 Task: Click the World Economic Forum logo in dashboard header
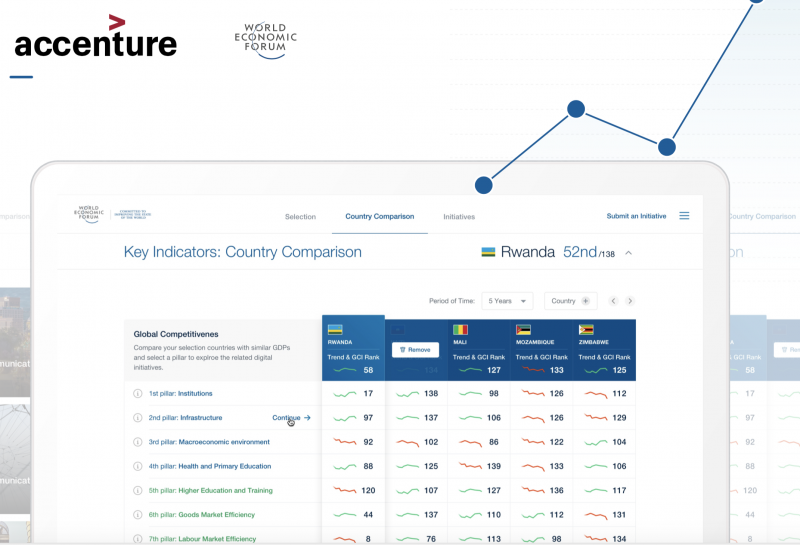click(x=89, y=214)
